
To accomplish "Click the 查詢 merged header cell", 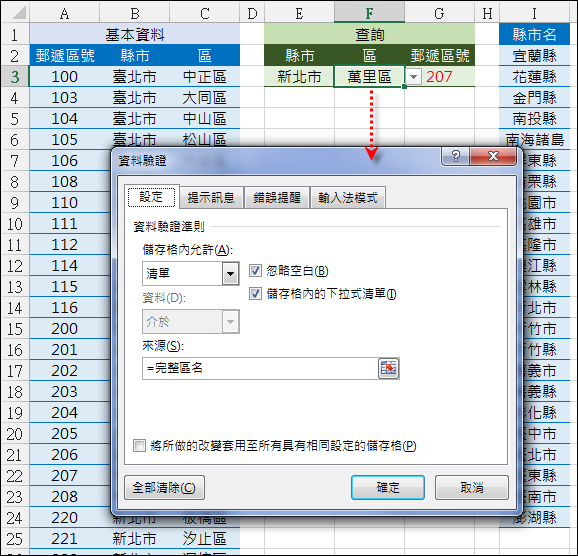I will pos(369,34).
